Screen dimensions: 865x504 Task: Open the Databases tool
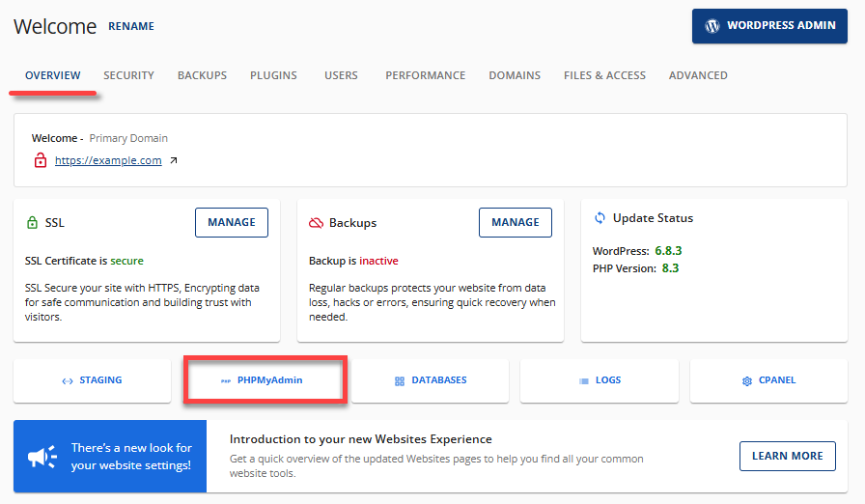[431, 380]
